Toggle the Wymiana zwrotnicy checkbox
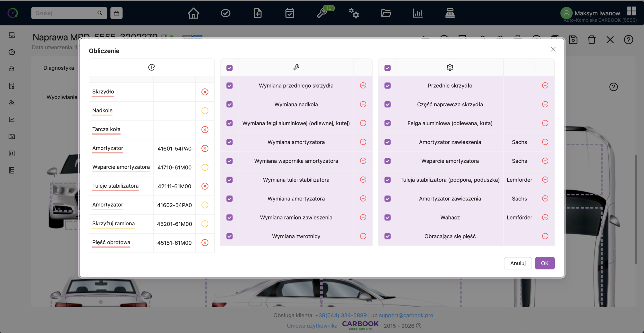 coord(229,236)
